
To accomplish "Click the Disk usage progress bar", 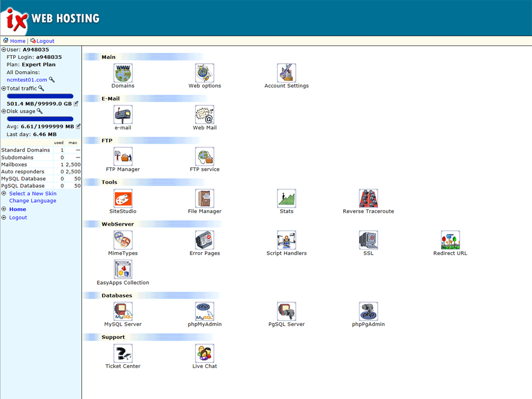I will [40, 119].
